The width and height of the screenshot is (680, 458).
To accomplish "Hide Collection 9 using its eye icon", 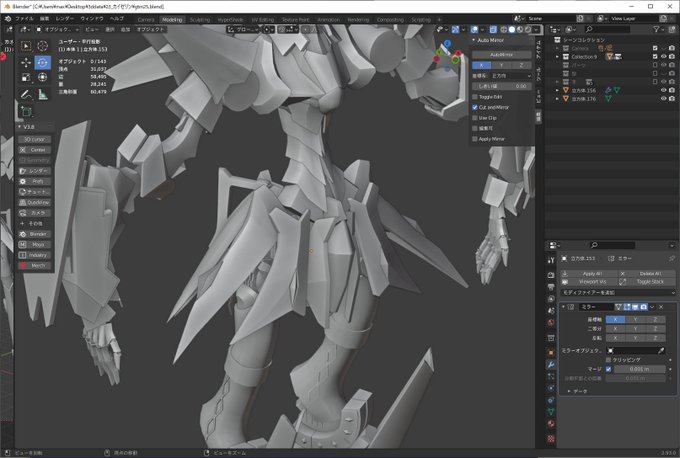I will coord(663,57).
